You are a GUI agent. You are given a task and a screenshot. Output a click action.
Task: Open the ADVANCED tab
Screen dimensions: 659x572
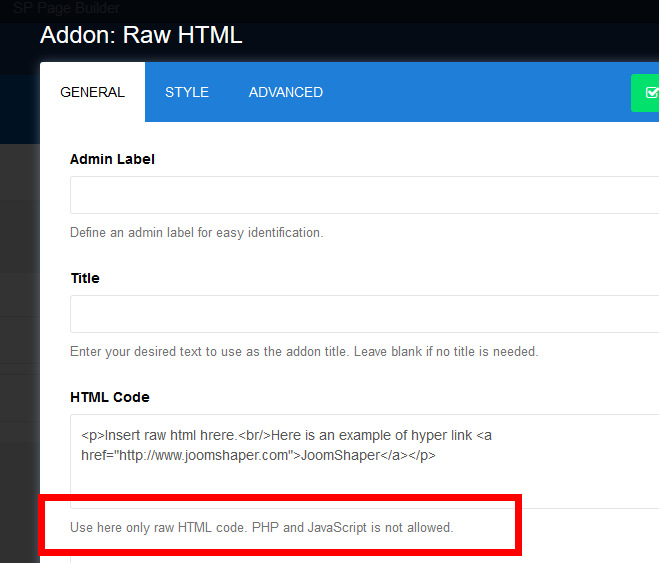coord(286,92)
